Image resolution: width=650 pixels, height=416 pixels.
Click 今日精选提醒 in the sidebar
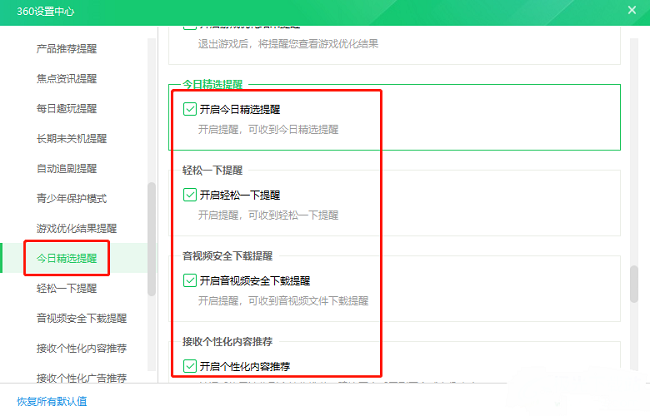pyautogui.click(x=67, y=259)
